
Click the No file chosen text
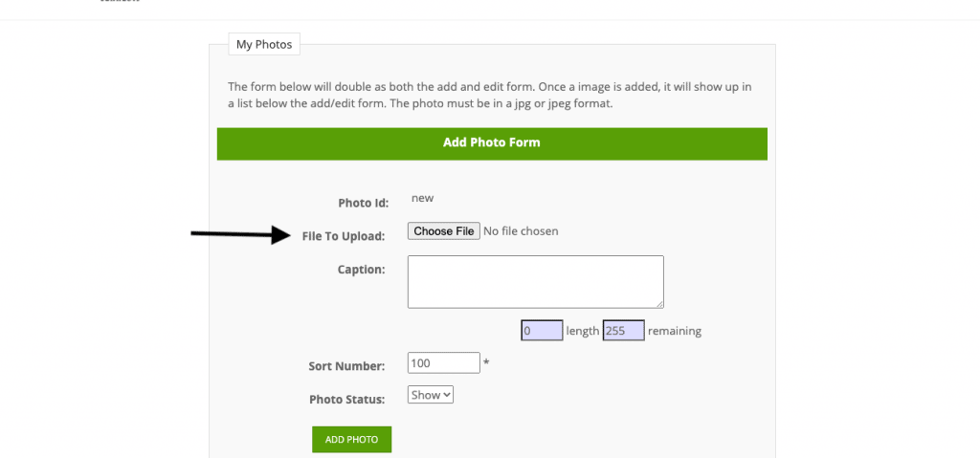[521, 231]
